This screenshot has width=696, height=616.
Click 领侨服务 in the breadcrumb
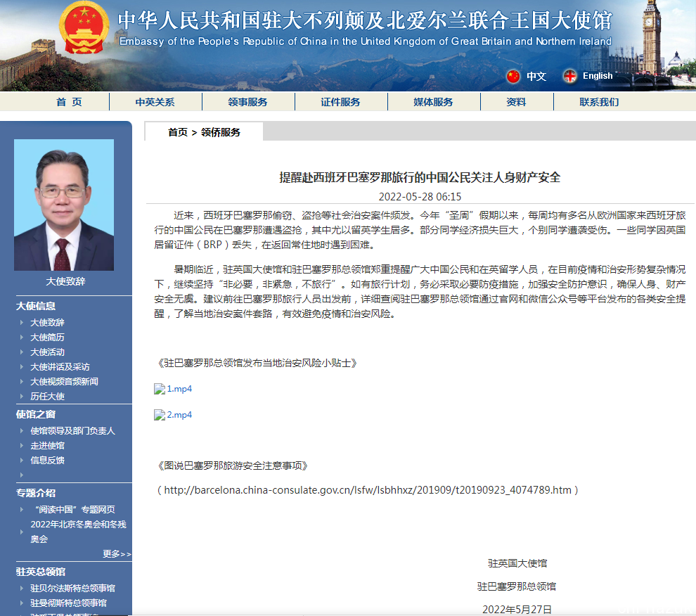pos(221,132)
